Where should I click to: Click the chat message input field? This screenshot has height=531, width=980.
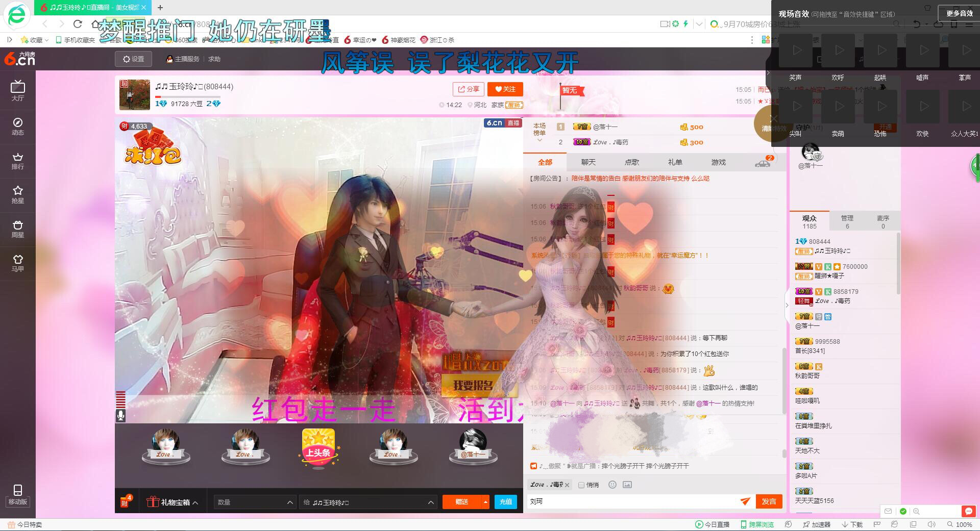(633, 501)
